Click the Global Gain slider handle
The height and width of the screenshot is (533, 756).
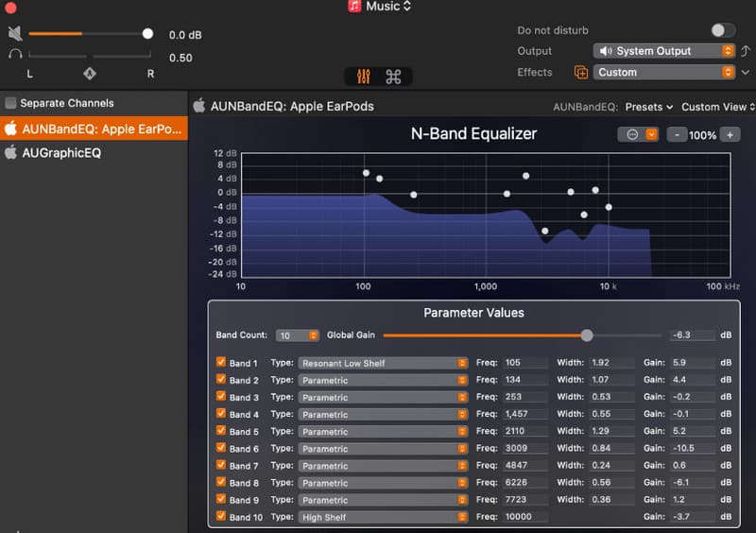(587, 335)
